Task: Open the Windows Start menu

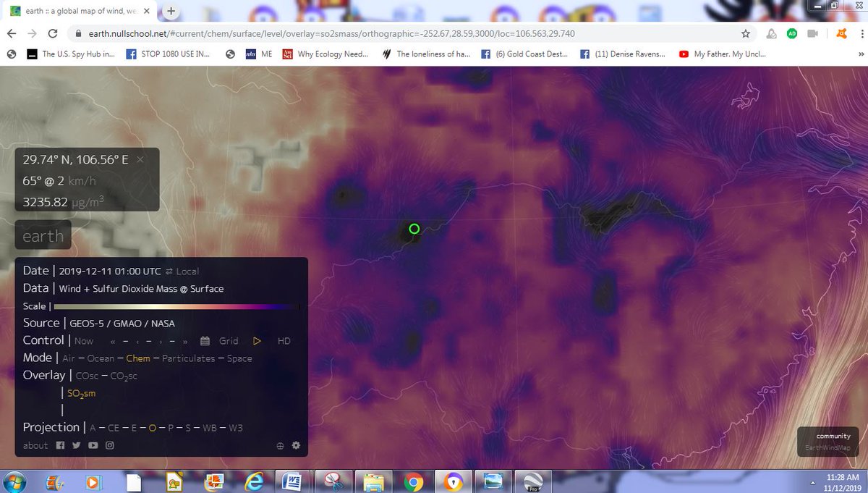Action: pyautogui.click(x=16, y=481)
